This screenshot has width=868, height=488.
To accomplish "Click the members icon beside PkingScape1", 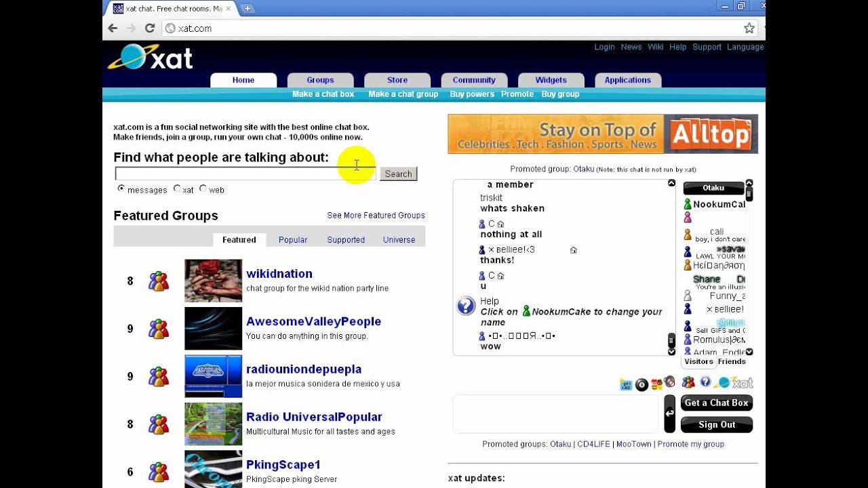I will tap(159, 472).
